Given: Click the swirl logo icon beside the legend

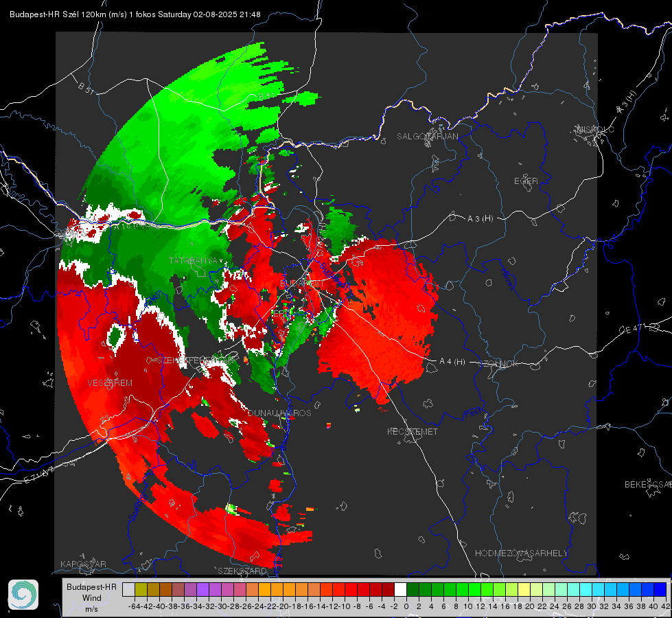Looking at the screenshot, I should click(x=23, y=595).
